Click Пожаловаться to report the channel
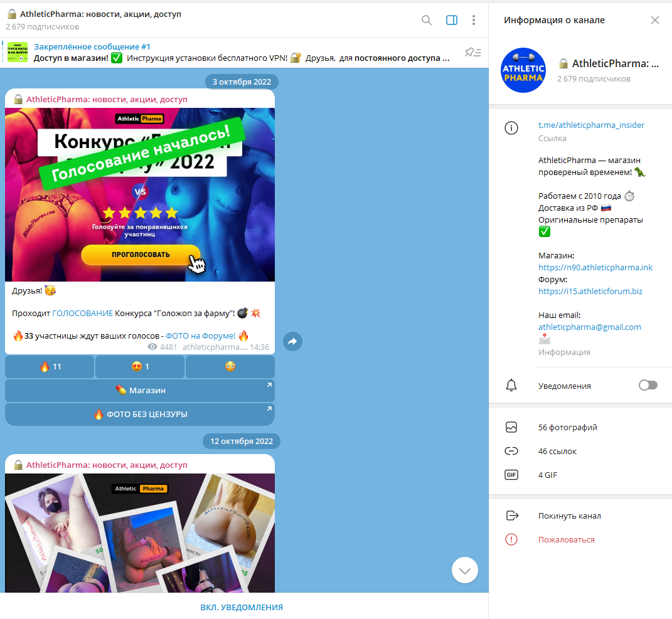 click(566, 540)
